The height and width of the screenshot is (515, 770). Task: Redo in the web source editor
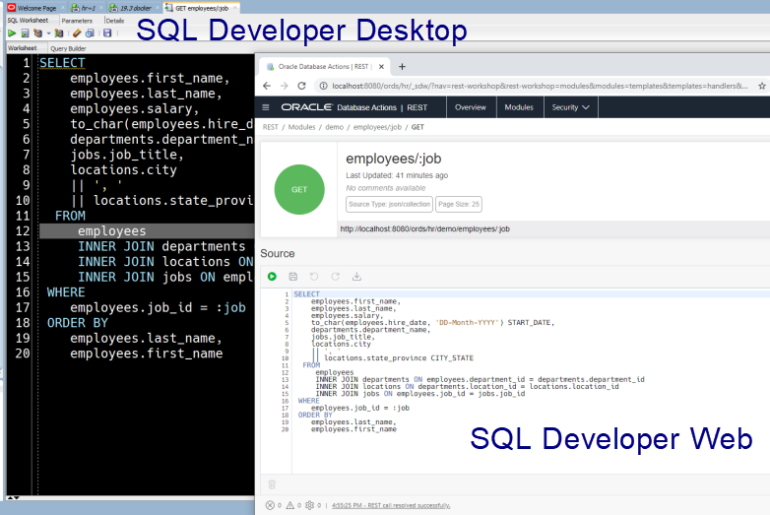pos(335,276)
